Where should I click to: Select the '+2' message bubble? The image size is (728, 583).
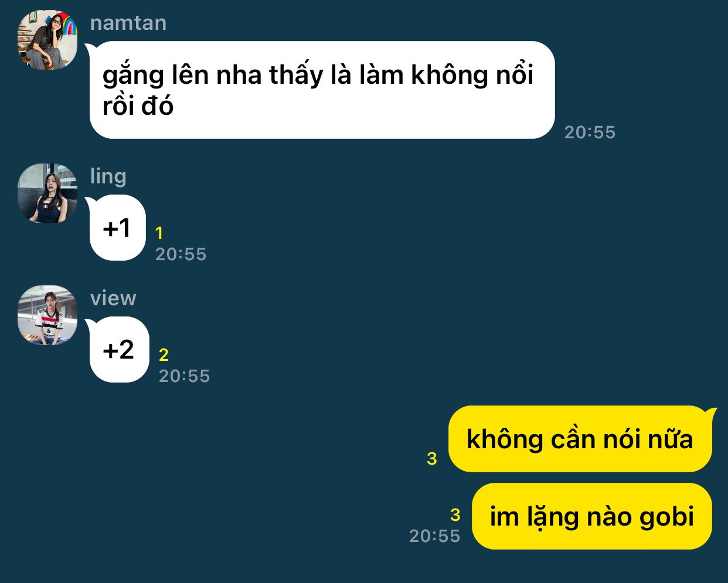point(118,349)
